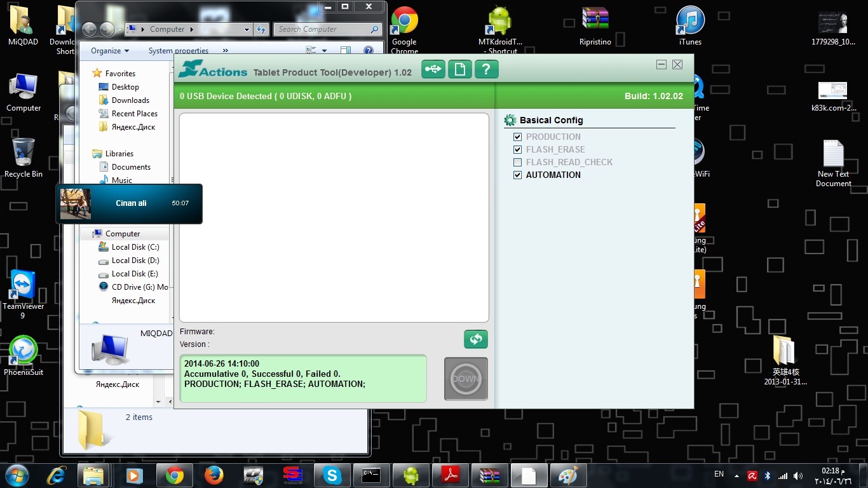Screen dimensions: 868x488
Task: Open Ripristino archive on desktop
Action: [595, 27]
